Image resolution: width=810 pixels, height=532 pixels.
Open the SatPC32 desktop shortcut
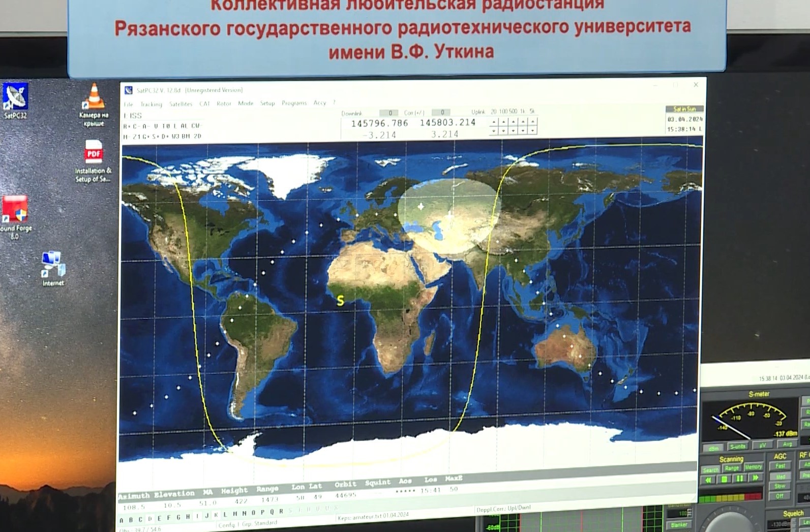[16, 101]
